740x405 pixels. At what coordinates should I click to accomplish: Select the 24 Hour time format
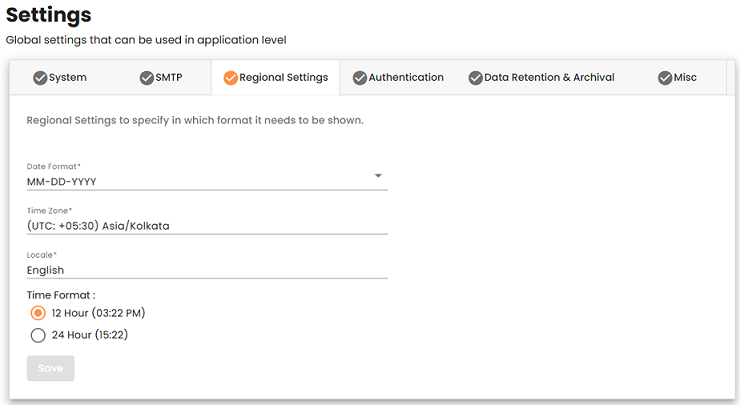click(x=38, y=335)
